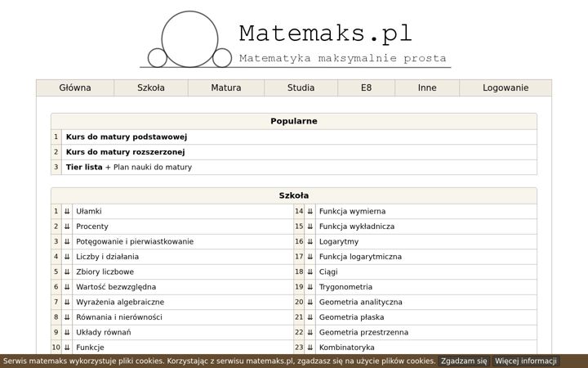Image resolution: width=588 pixels, height=368 pixels.
Task: Open Funkcja logarytmiczna topic
Action: 360,257
